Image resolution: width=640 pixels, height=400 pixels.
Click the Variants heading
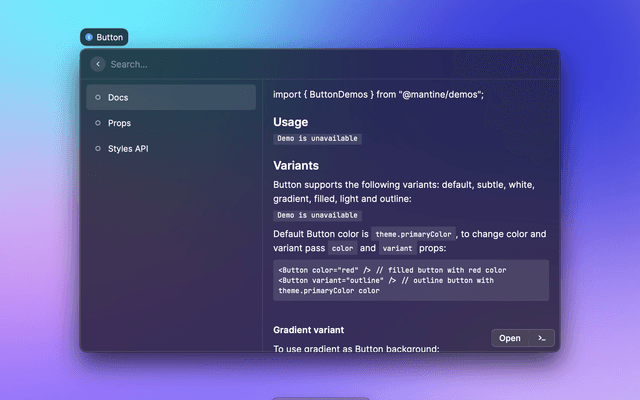pos(296,166)
